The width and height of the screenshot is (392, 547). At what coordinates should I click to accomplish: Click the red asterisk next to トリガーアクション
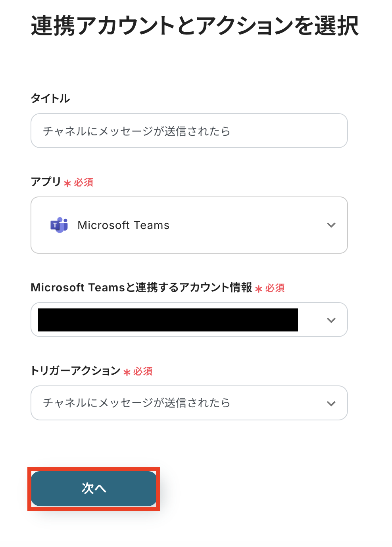pos(127,372)
